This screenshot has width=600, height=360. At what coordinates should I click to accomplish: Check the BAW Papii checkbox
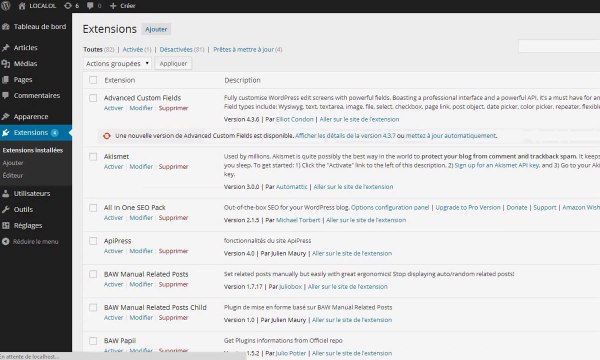93,341
